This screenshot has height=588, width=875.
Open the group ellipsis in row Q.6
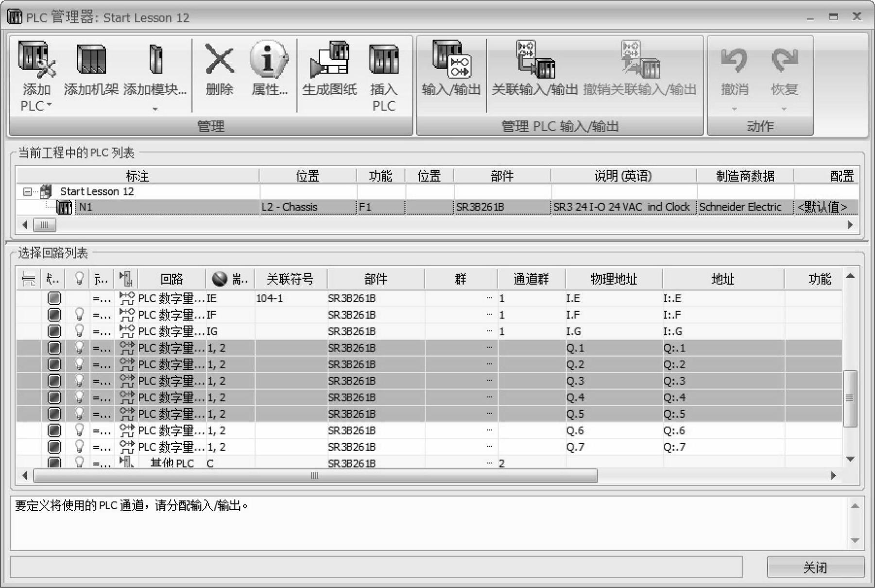tap(489, 431)
